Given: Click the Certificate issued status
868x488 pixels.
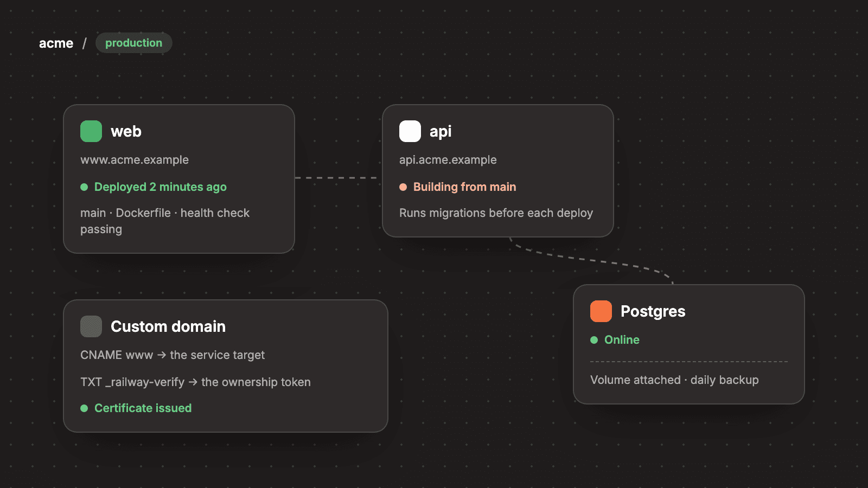Looking at the screenshot, I should tap(143, 408).
